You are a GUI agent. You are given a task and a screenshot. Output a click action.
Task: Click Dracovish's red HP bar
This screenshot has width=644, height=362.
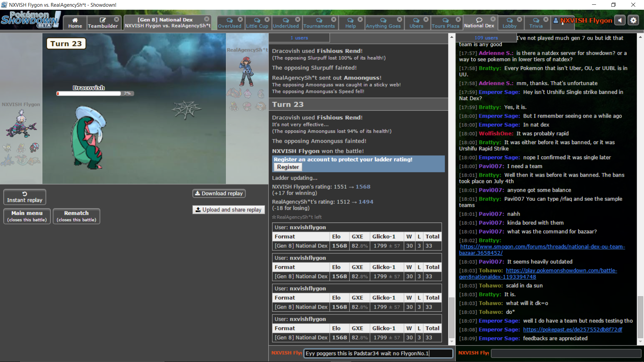coord(58,94)
